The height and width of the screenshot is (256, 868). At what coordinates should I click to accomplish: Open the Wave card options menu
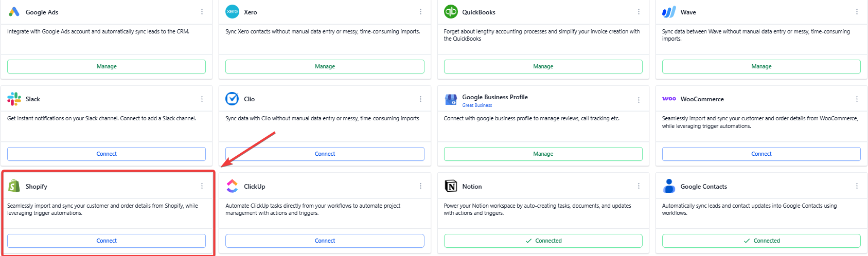click(x=857, y=12)
